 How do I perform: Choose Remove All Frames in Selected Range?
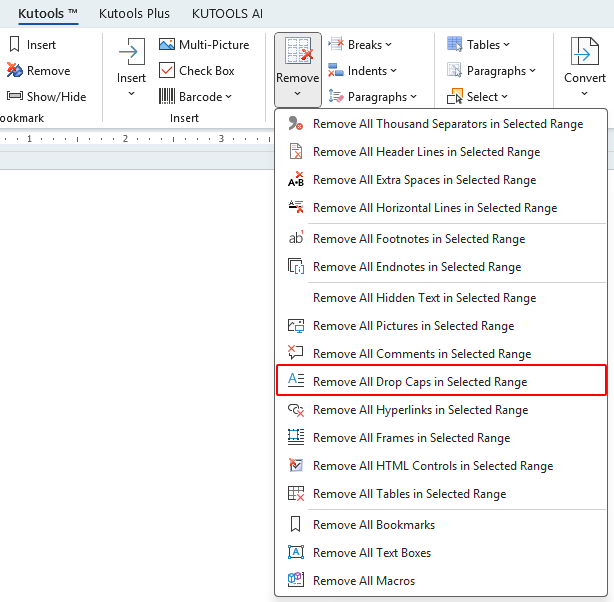point(441,437)
